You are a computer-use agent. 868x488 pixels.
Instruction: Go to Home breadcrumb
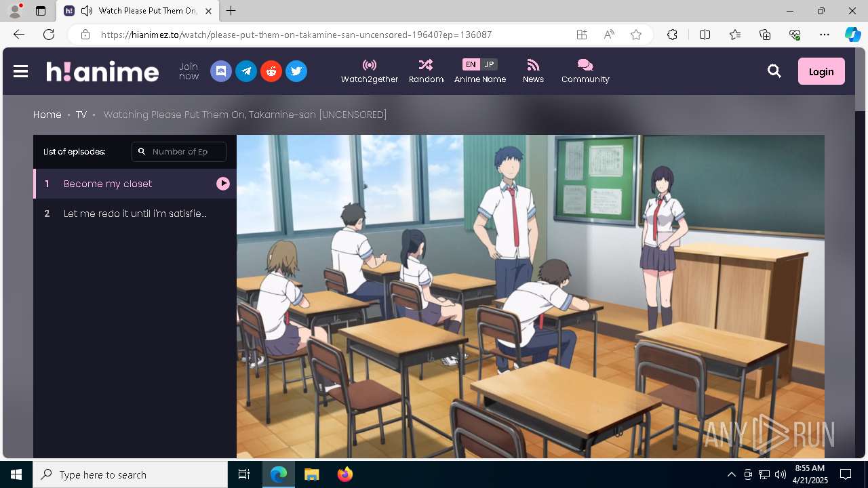tap(47, 115)
